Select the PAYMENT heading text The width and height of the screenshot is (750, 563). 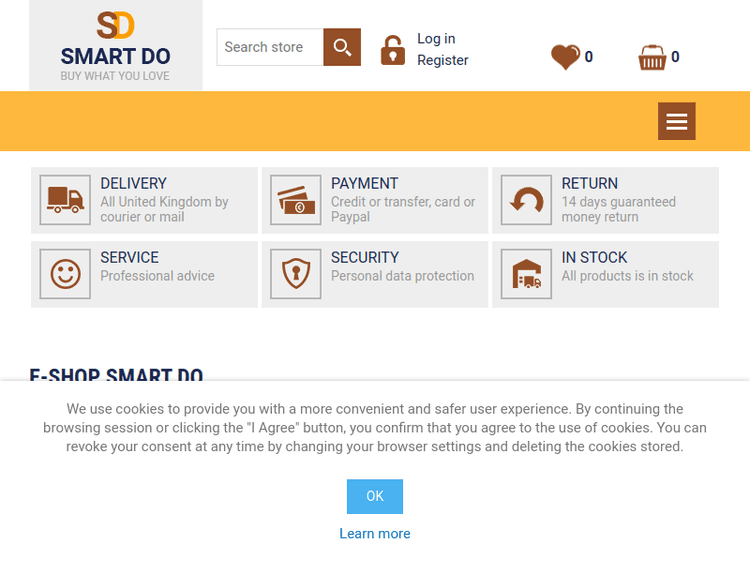tap(364, 183)
